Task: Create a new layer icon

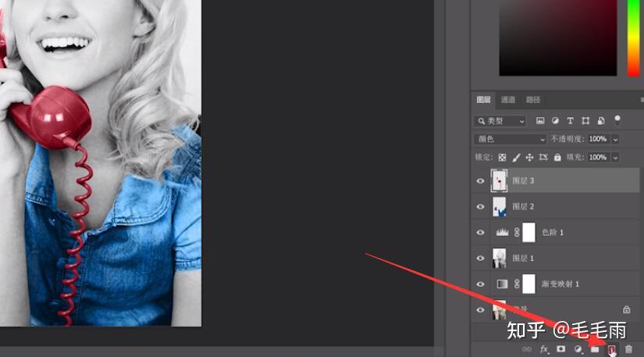Action: [611, 349]
